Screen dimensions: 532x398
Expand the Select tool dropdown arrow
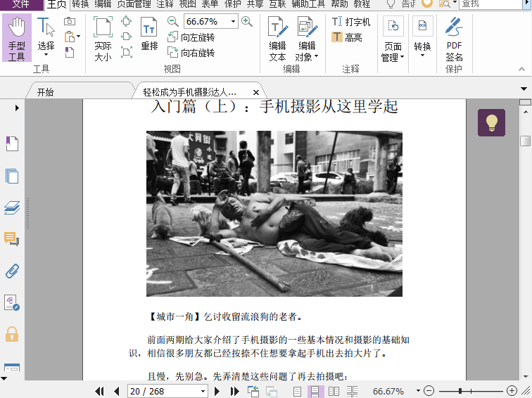[x=46, y=55]
